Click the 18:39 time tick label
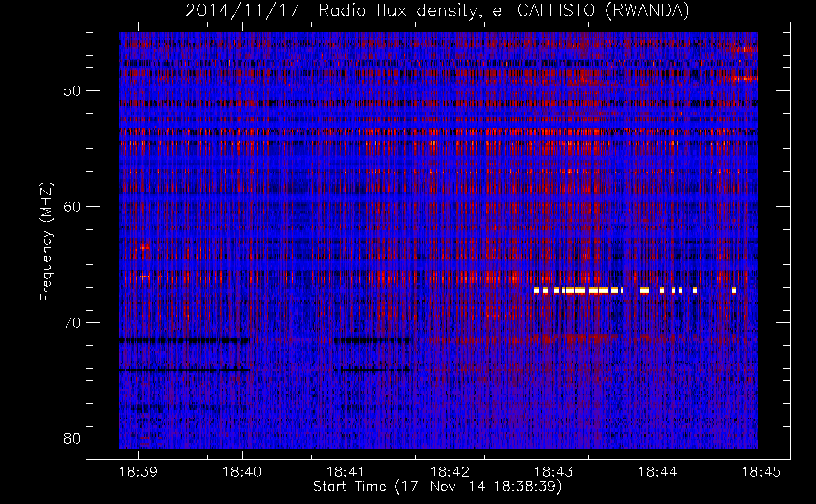This screenshot has height=504, width=816. [x=138, y=472]
